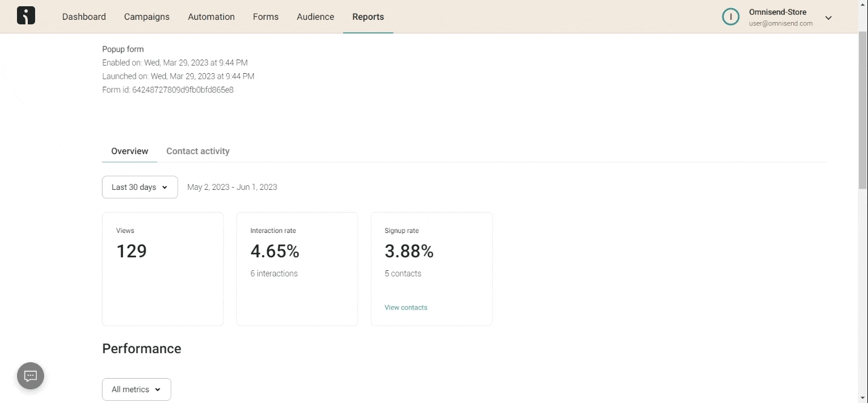Click the May 2, 2023 - Jun 1, 2023 range
This screenshot has width=868, height=403.
(x=232, y=187)
